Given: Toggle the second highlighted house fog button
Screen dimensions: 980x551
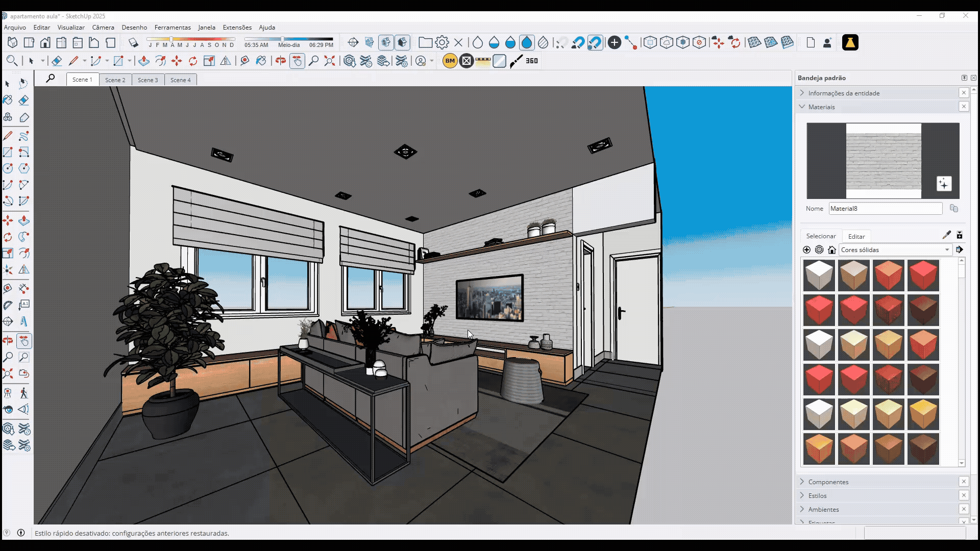Looking at the screenshot, I should coord(402,43).
